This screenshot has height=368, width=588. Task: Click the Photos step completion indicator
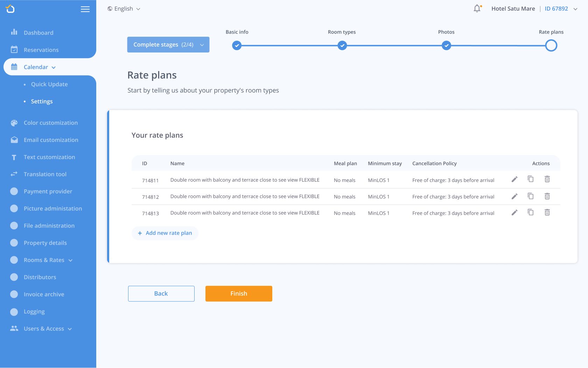coord(446,45)
